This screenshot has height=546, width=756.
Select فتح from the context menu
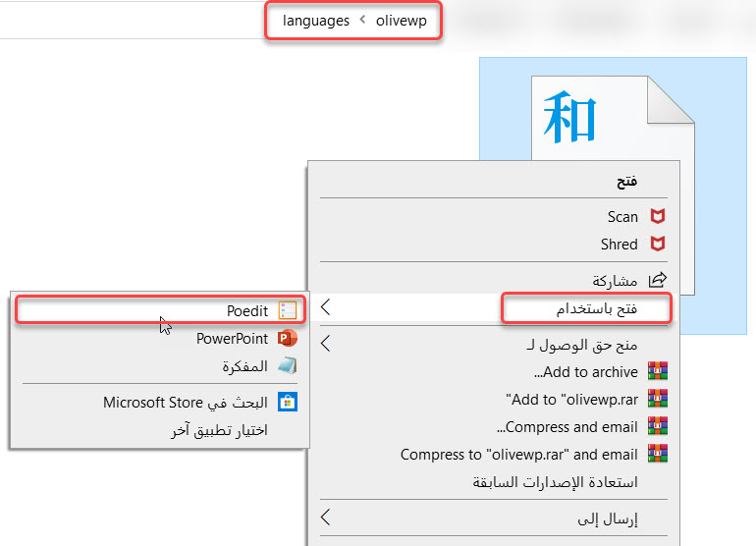626,182
